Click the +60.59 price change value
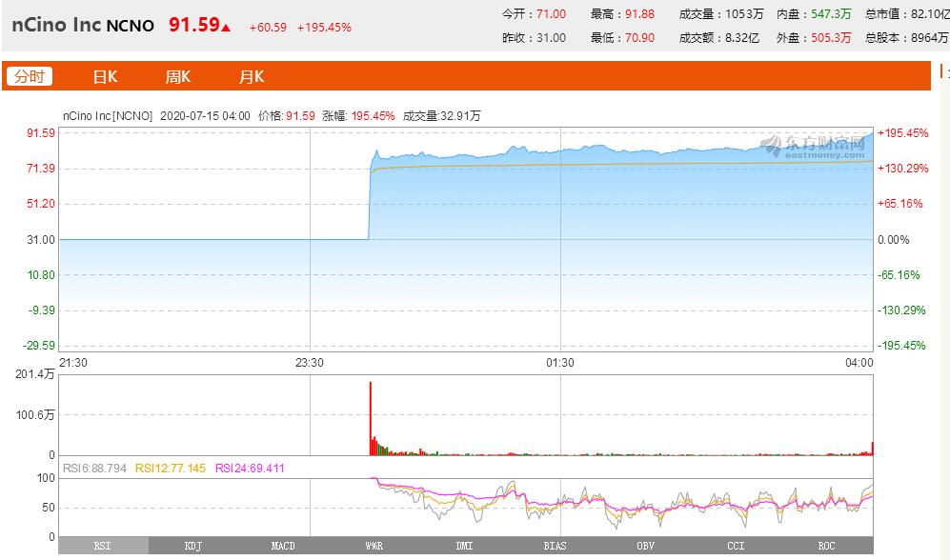The height and width of the screenshot is (560, 950). click(x=268, y=28)
